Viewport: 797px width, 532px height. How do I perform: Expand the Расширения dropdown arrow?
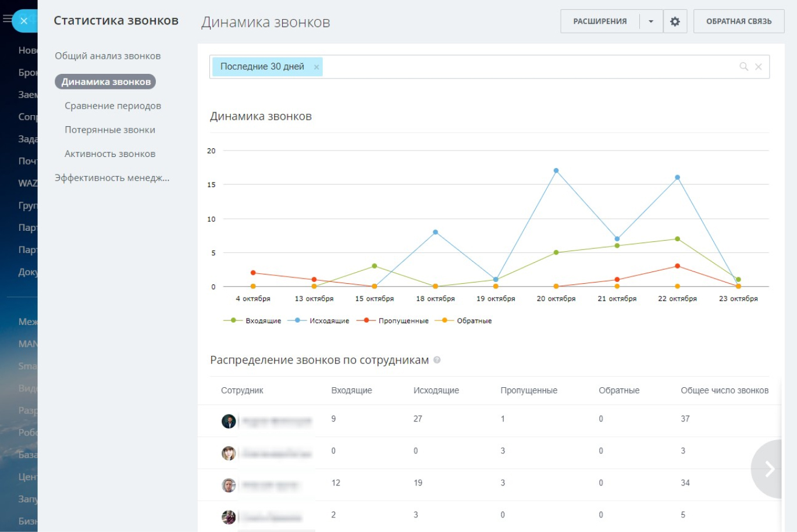(651, 22)
